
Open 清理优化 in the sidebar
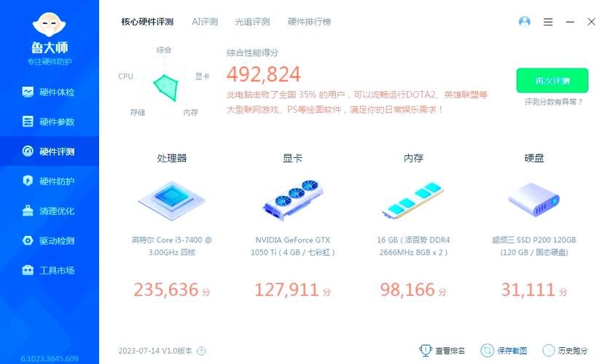[49, 211]
